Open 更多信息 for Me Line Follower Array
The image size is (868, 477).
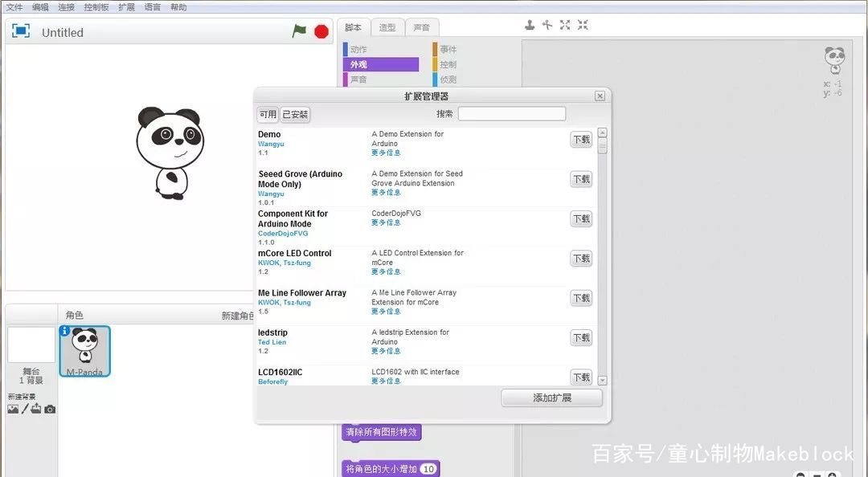[x=386, y=312]
